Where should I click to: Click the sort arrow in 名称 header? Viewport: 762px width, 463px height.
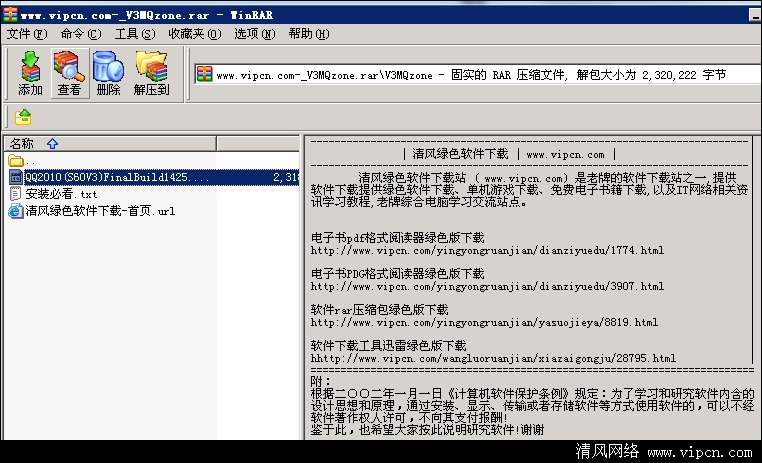pyautogui.click(x=52, y=144)
